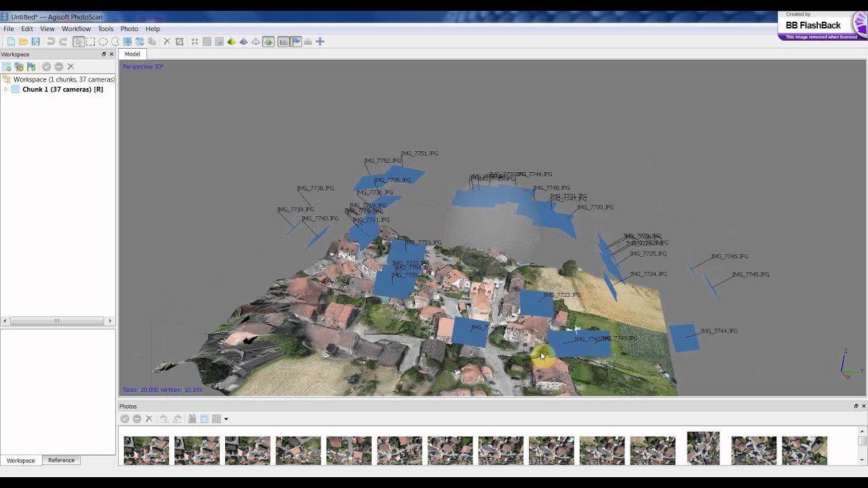Add a marker via the Workspace flag icon
The width and height of the screenshot is (868, 488).
coord(31,66)
